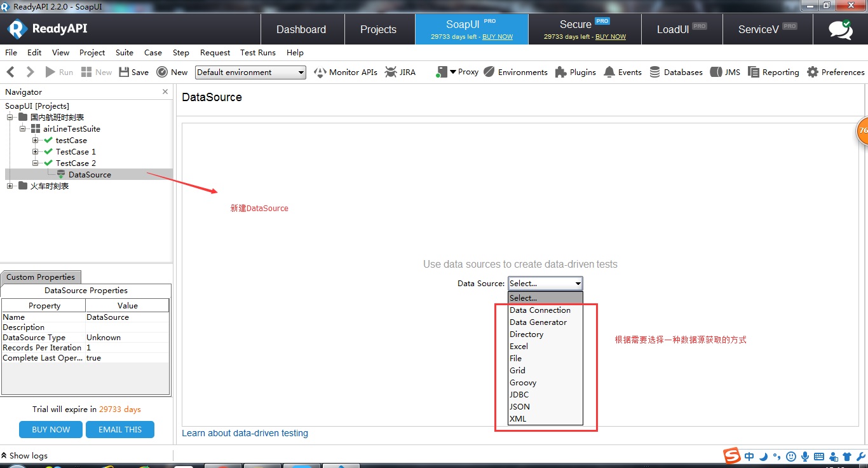The height and width of the screenshot is (468, 868).
Task: Switch to the Secure tab
Action: pyautogui.click(x=584, y=29)
